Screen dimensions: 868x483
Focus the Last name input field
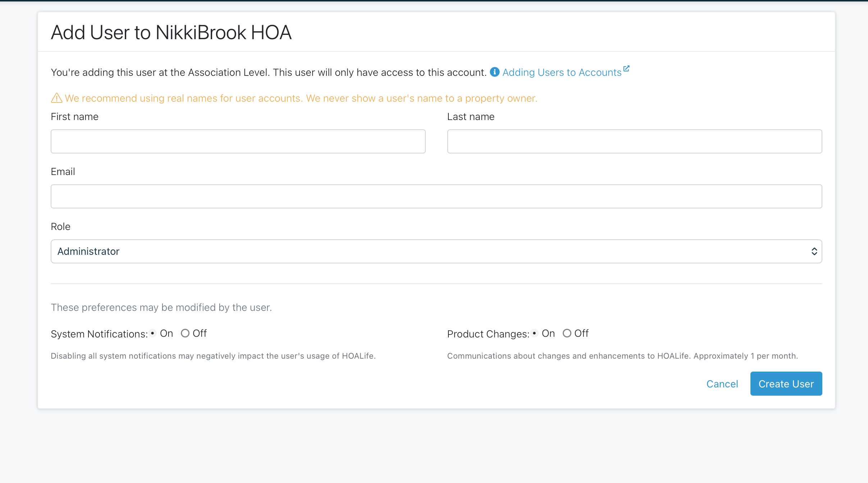pos(634,142)
